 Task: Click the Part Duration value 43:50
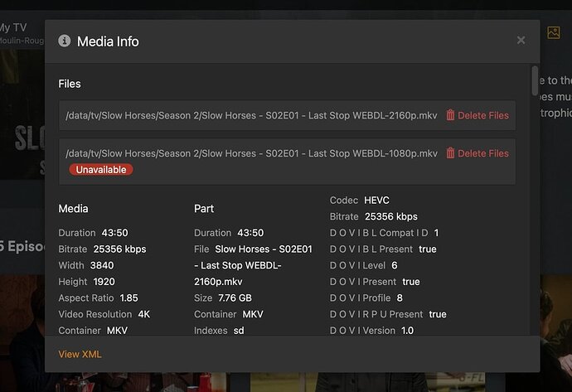click(250, 233)
